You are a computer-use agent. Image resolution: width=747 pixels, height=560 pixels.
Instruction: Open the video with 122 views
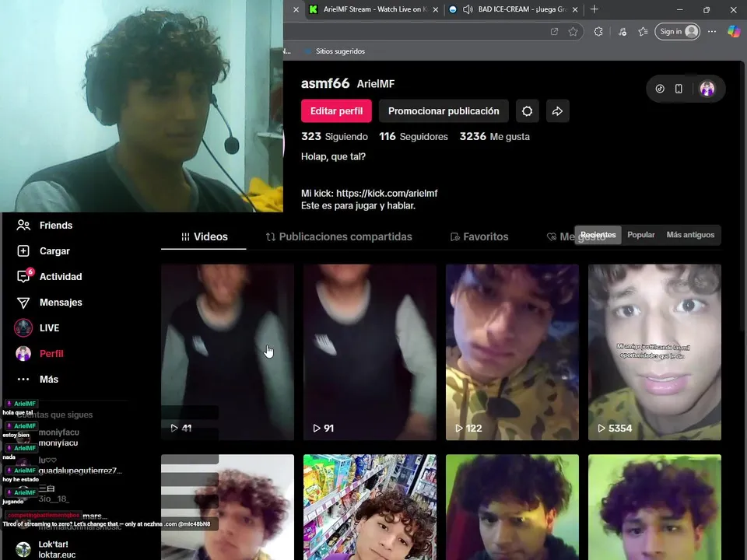point(512,352)
